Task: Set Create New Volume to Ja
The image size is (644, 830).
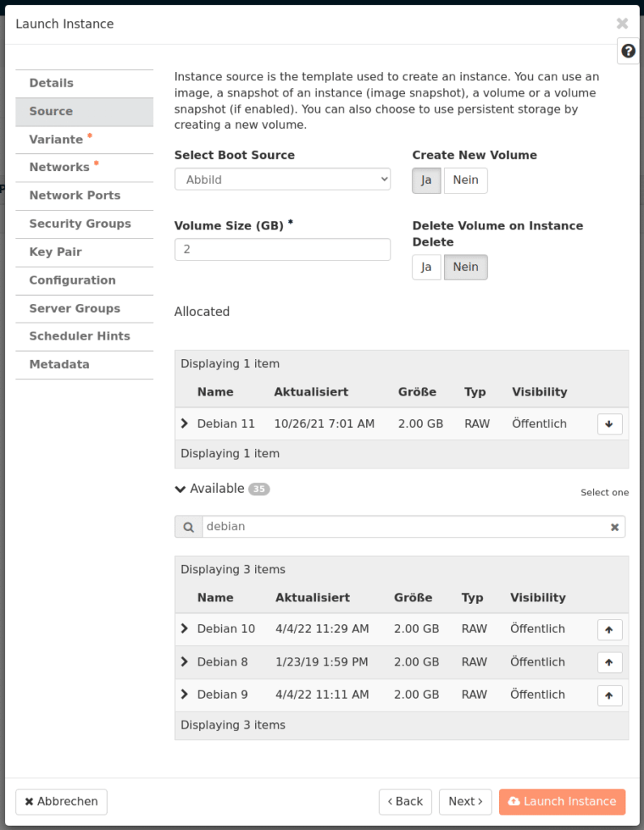Action: coord(426,180)
